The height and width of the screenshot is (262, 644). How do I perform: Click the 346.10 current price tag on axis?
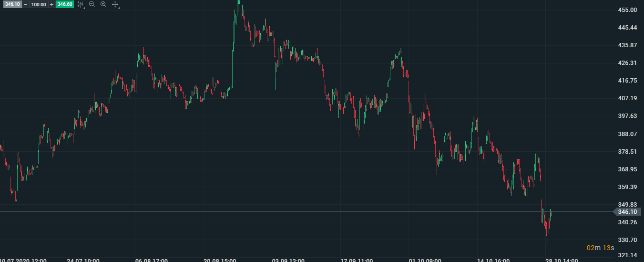tap(627, 212)
